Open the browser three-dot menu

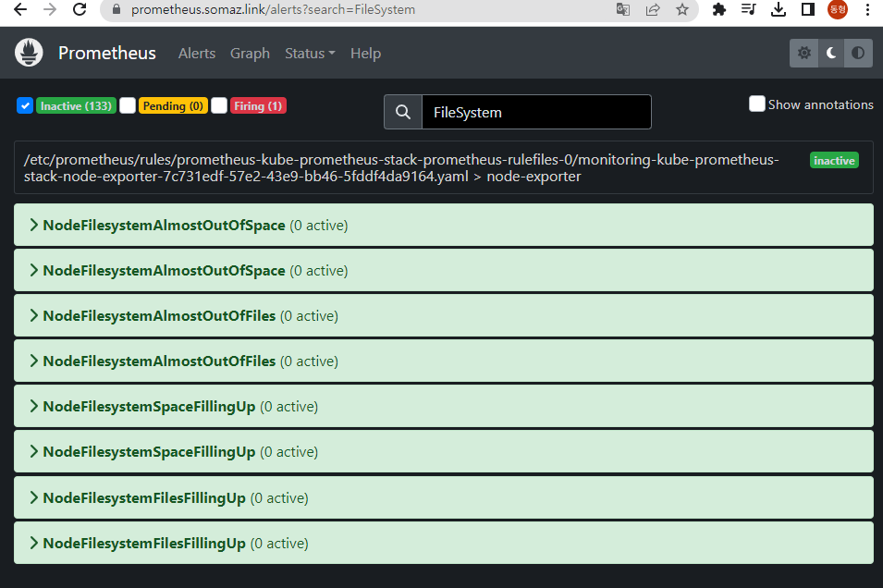coord(867,9)
